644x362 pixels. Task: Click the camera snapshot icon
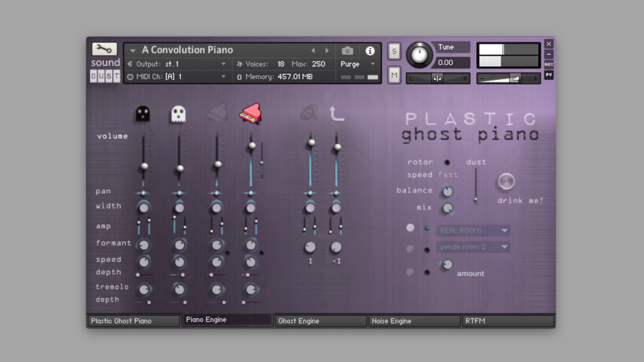(x=348, y=50)
